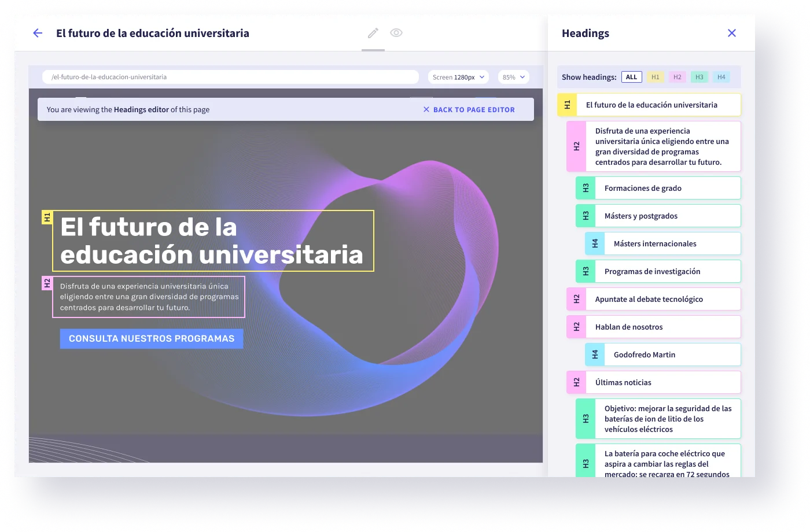810x532 pixels.
Task: Filter headings by H4 tag
Action: pyautogui.click(x=721, y=77)
